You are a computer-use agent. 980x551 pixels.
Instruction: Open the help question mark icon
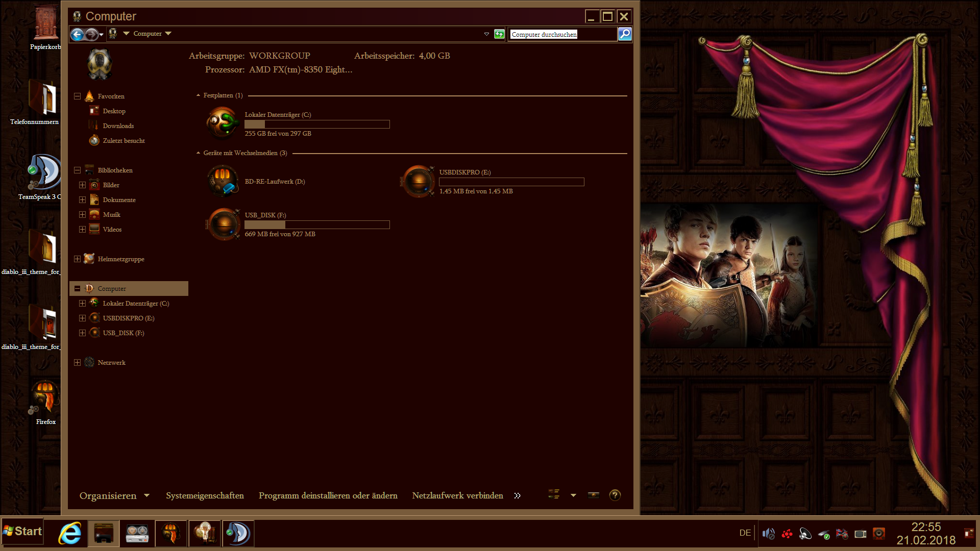point(615,495)
